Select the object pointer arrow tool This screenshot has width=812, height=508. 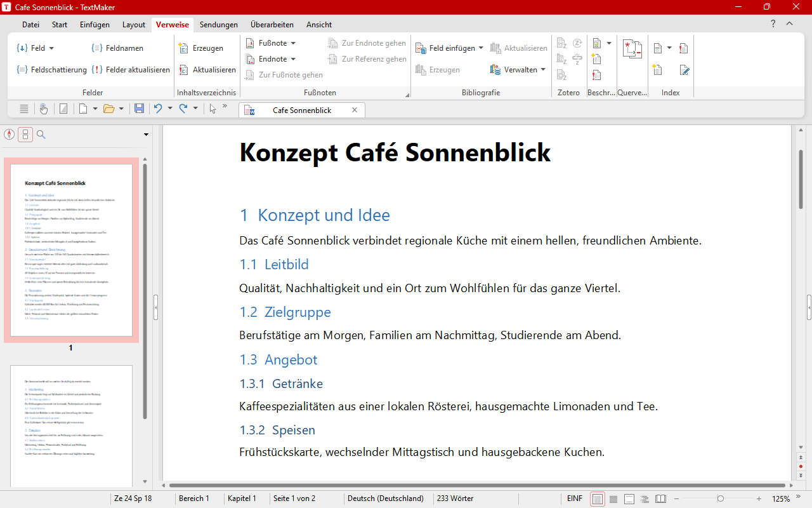213,109
